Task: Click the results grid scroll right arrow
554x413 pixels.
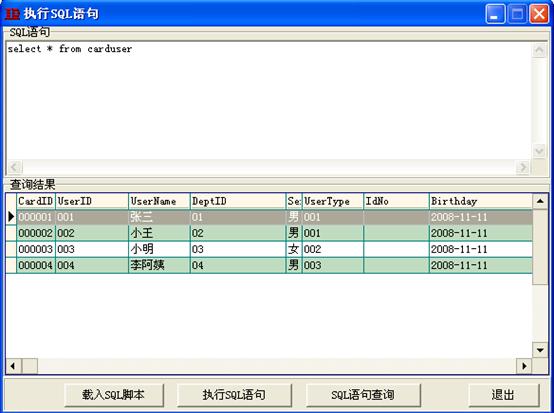Action: 524,366
